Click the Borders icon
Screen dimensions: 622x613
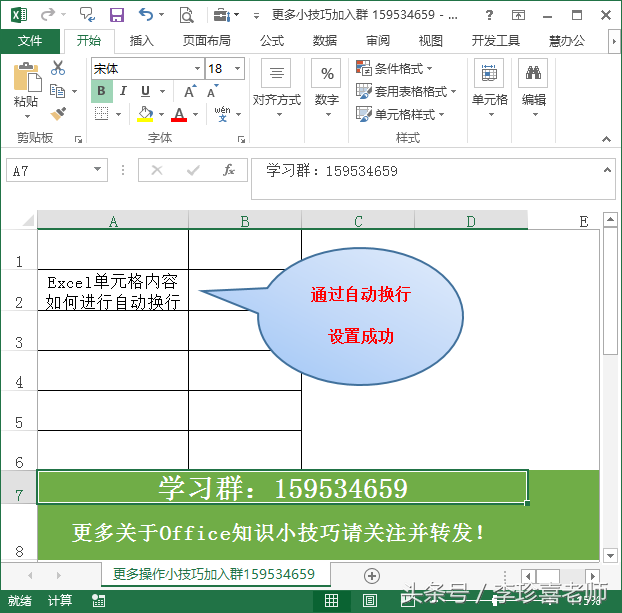(x=102, y=114)
